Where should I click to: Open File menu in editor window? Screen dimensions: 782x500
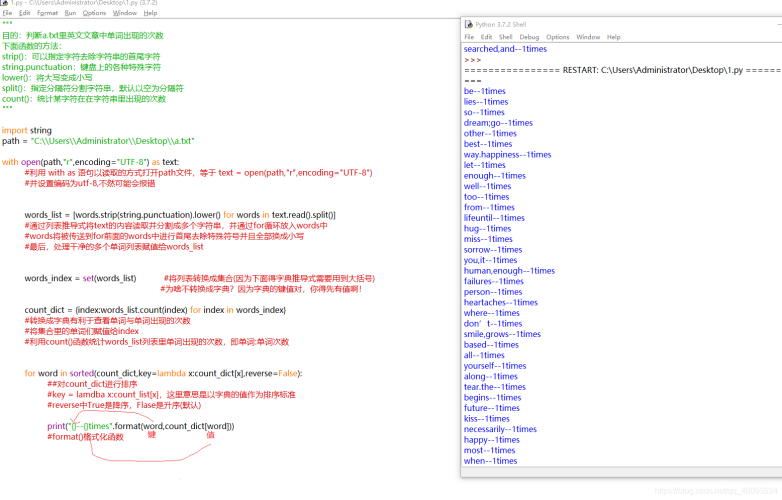click(x=7, y=13)
